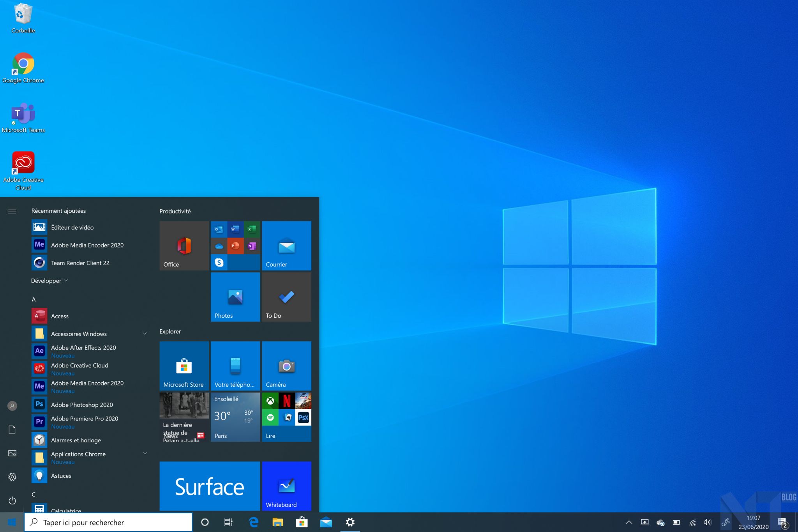Click the Caméra tile

coord(286,366)
